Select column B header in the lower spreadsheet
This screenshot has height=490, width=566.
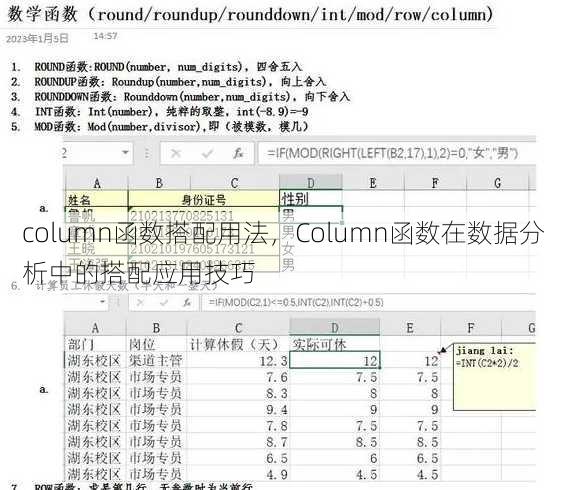tap(156, 328)
